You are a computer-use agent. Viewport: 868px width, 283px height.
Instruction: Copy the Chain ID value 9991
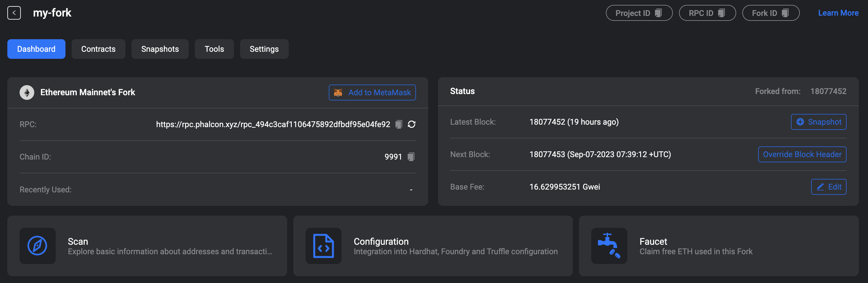tap(411, 157)
